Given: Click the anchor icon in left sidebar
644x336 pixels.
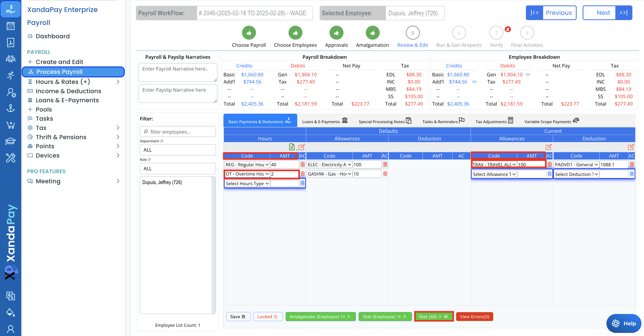Looking at the screenshot, I should click(10, 109).
